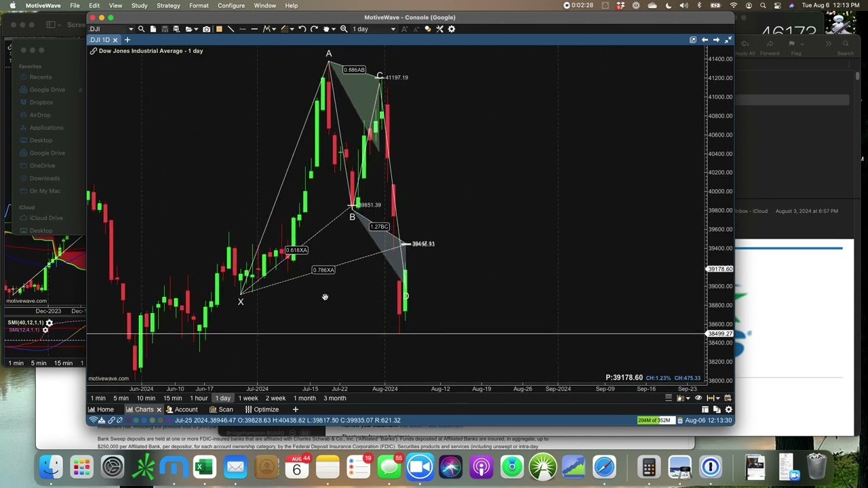Switch to the Optimize tab
Image resolution: width=868 pixels, height=488 pixels.
pyautogui.click(x=262, y=409)
